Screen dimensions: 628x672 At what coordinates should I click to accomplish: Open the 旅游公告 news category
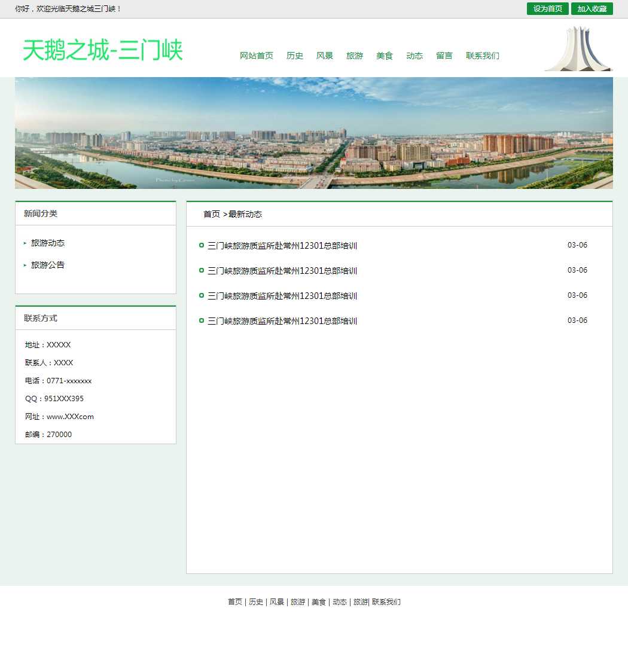coord(48,265)
